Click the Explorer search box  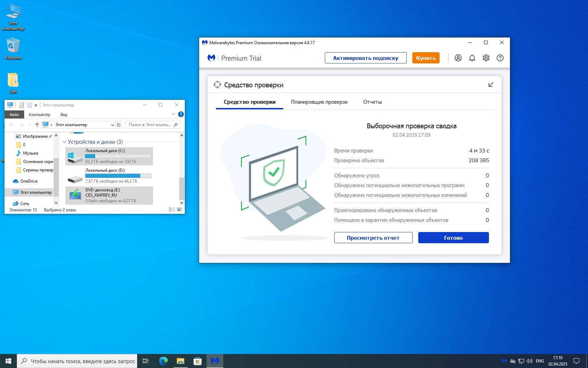coord(153,125)
